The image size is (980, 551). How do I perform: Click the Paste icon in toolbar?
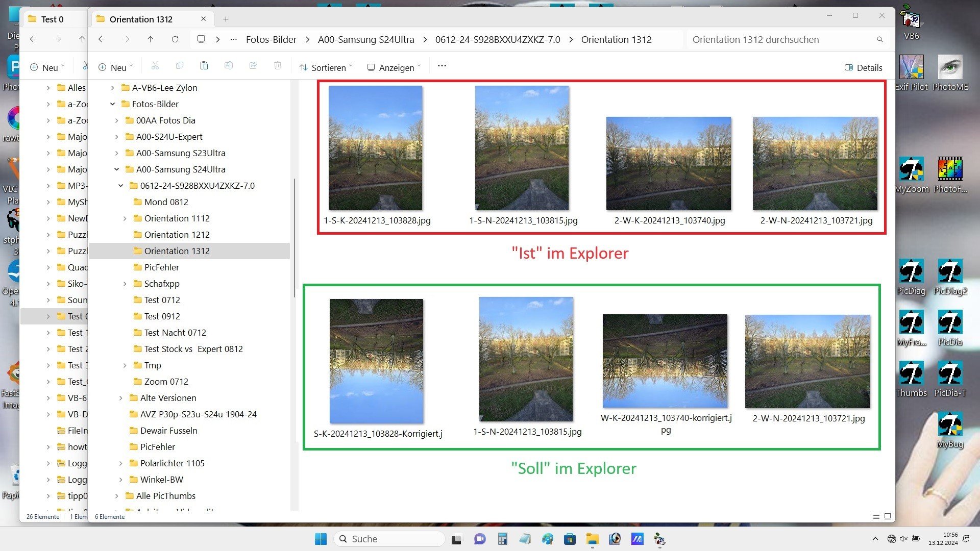(204, 66)
